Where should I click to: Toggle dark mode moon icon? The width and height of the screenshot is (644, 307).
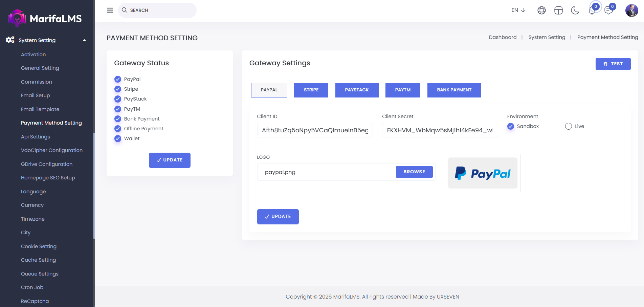coord(575,10)
